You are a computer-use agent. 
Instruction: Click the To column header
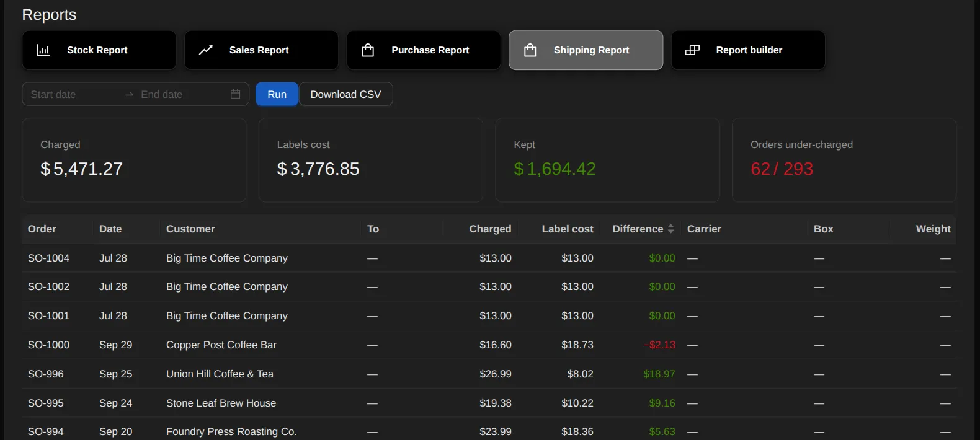(373, 229)
